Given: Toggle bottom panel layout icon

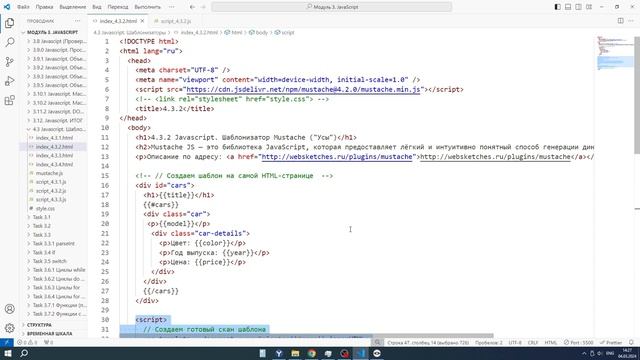Looking at the screenshot, I should click(568, 7).
